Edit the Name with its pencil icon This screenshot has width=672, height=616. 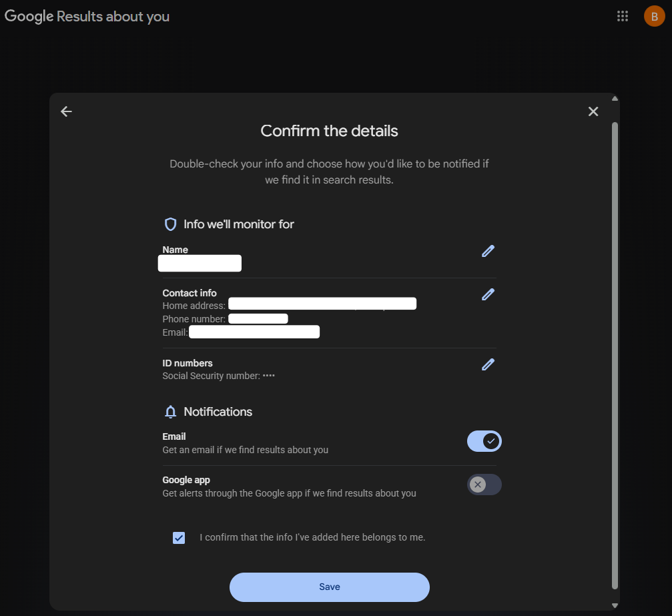pos(488,251)
